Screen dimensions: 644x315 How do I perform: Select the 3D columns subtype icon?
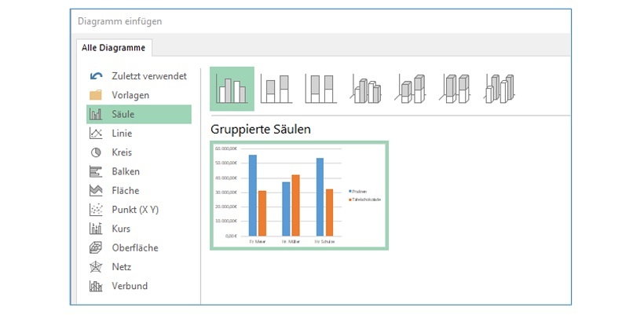[501, 89]
